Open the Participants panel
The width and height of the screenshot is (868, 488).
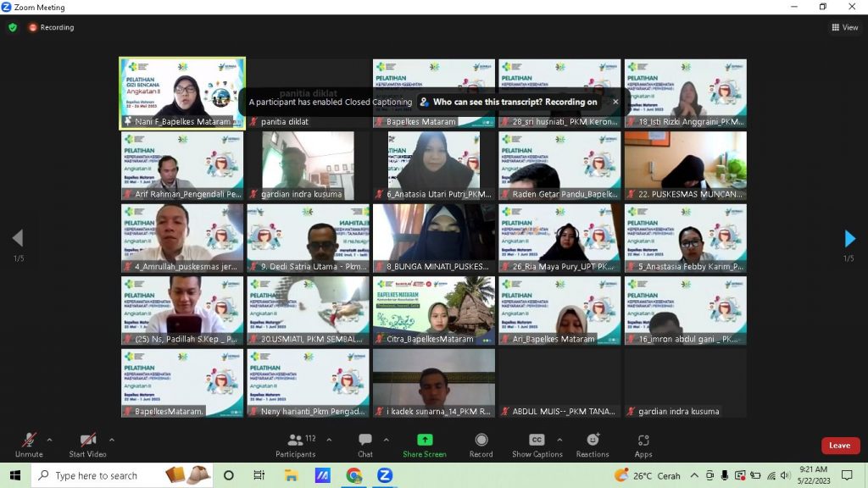pyautogui.click(x=296, y=446)
